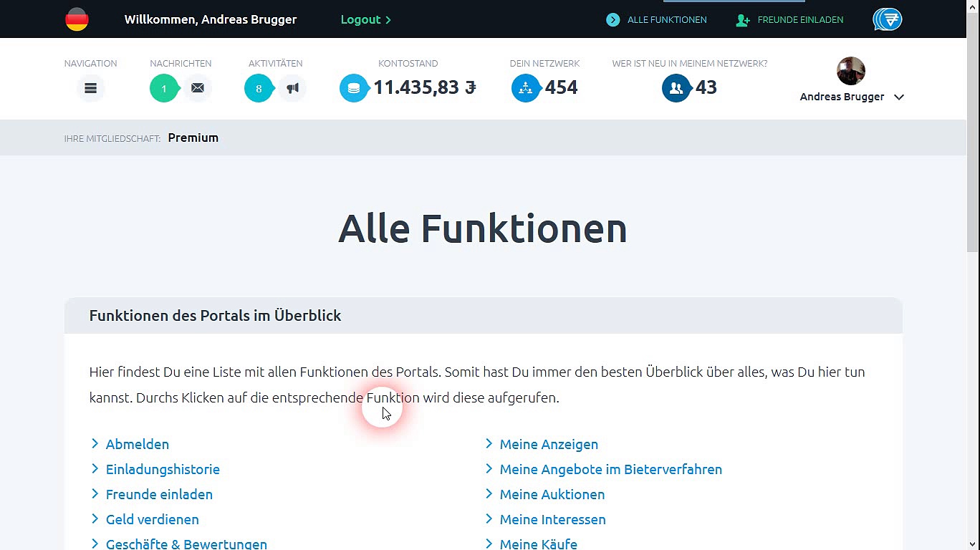Open the Meine Anzeigen link

(549, 444)
